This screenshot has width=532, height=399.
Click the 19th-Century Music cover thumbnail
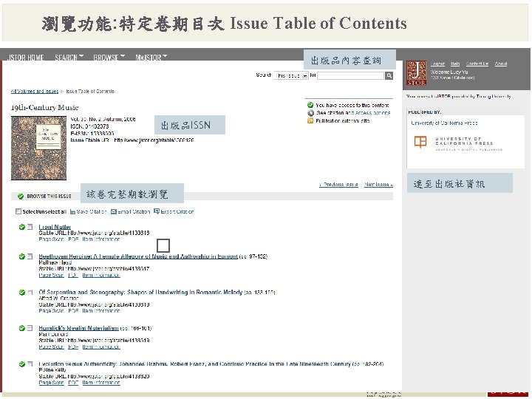[38, 148]
